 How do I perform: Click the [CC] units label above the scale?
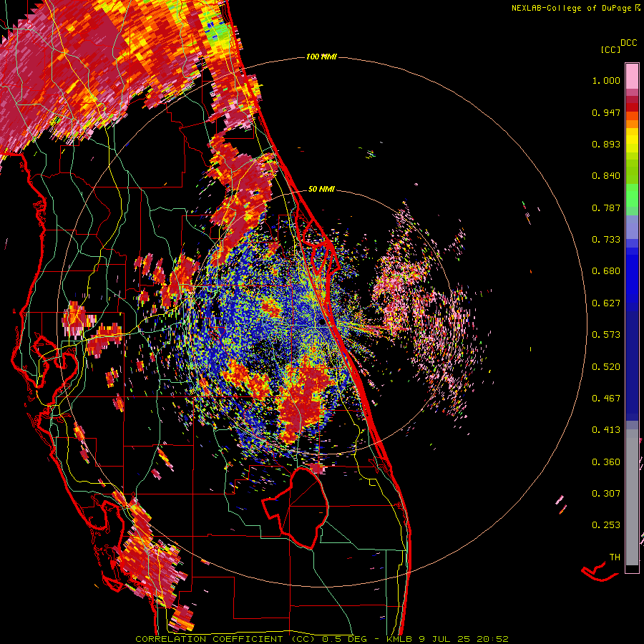tap(610, 49)
